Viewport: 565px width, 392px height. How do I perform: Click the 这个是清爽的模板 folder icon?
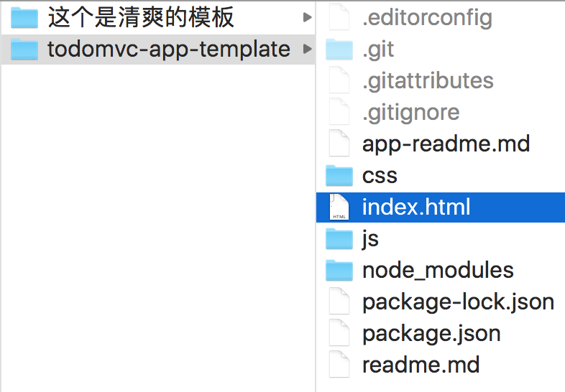(x=24, y=18)
